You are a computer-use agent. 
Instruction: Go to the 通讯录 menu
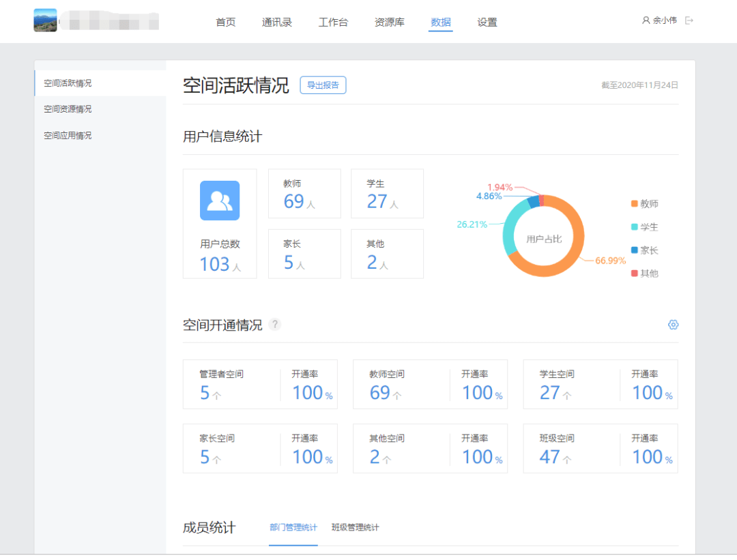pos(277,22)
